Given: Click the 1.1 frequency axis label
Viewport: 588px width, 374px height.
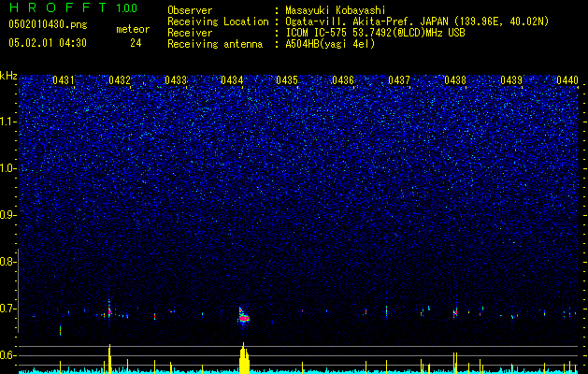Looking at the screenshot, I should (8, 122).
